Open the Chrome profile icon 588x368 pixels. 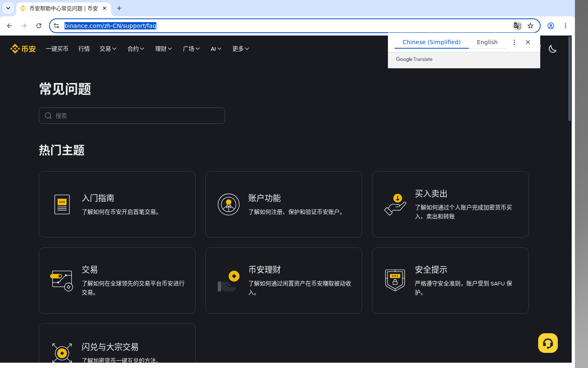coord(551,26)
